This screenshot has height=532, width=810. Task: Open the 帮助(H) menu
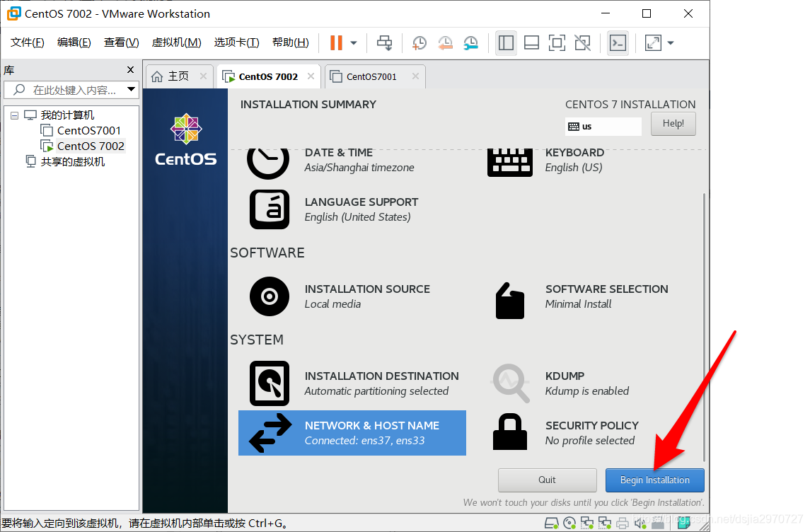[x=291, y=42]
